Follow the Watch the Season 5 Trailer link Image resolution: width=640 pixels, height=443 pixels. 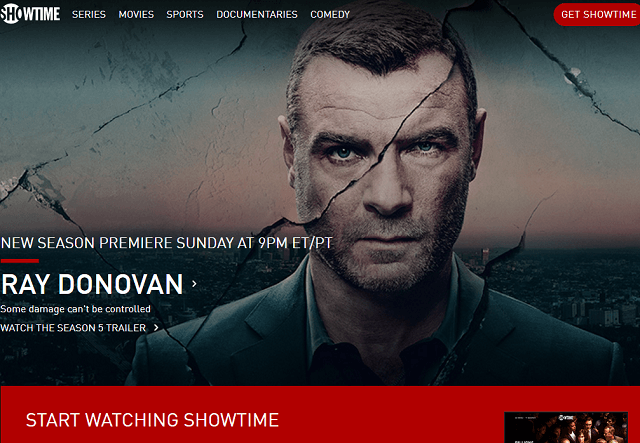73,327
